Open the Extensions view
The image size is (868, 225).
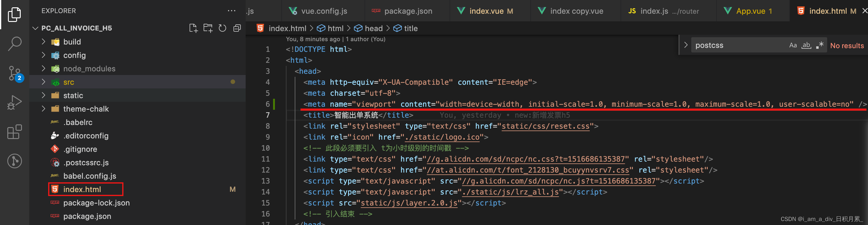tap(15, 132)
